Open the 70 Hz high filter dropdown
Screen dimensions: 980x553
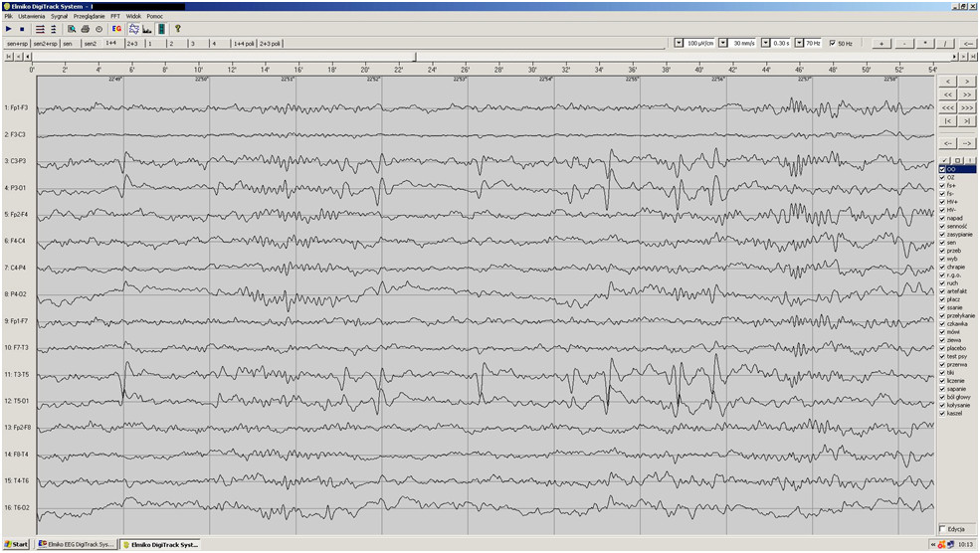[x=799, y=43]
